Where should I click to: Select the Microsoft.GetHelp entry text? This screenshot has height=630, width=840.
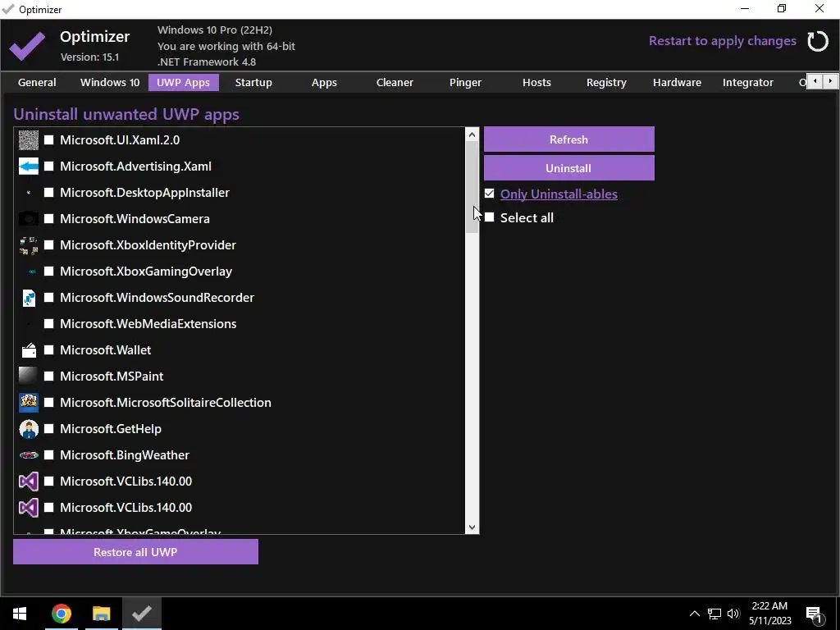[x=111, y=429]
